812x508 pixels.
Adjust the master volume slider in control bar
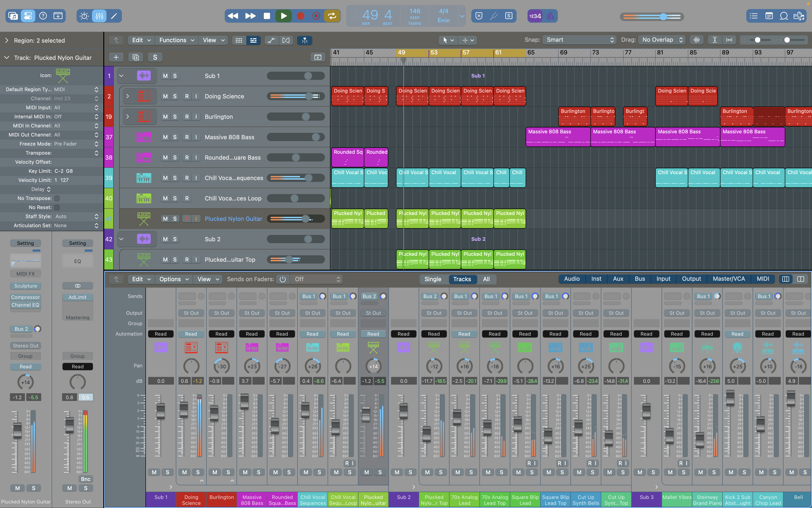click(x=652, y=17)
